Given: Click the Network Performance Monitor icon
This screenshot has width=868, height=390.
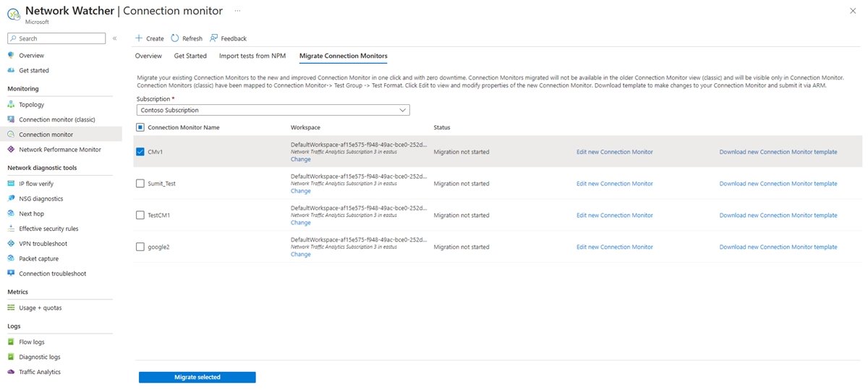Looking at the screenshot, I should click(11, 150).
